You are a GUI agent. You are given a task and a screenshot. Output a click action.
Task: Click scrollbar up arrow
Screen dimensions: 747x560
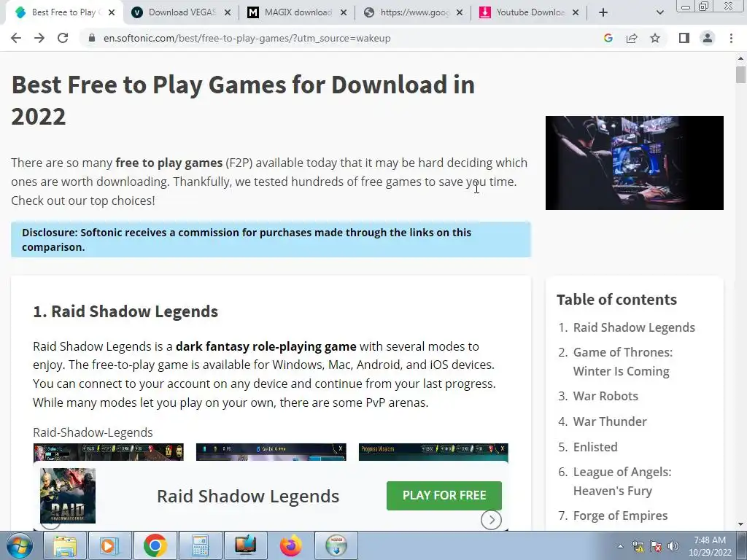[740, 58]
